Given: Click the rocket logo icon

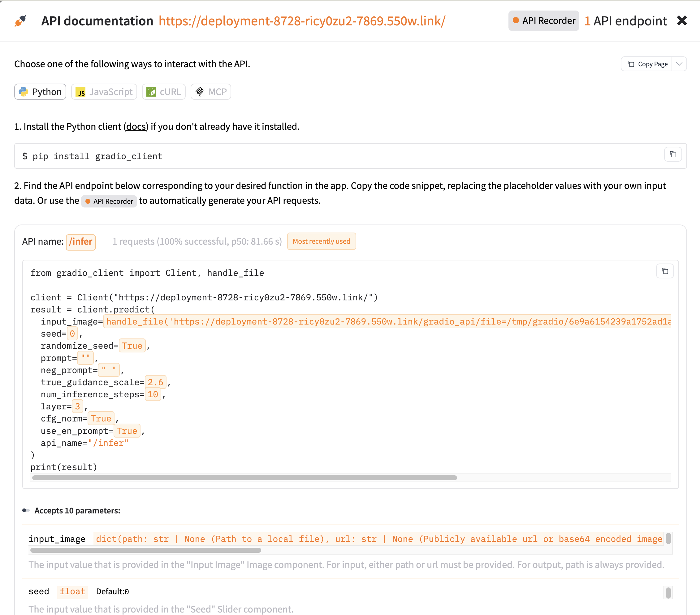Looking at the screenshot, I should (x=20, y=21).
